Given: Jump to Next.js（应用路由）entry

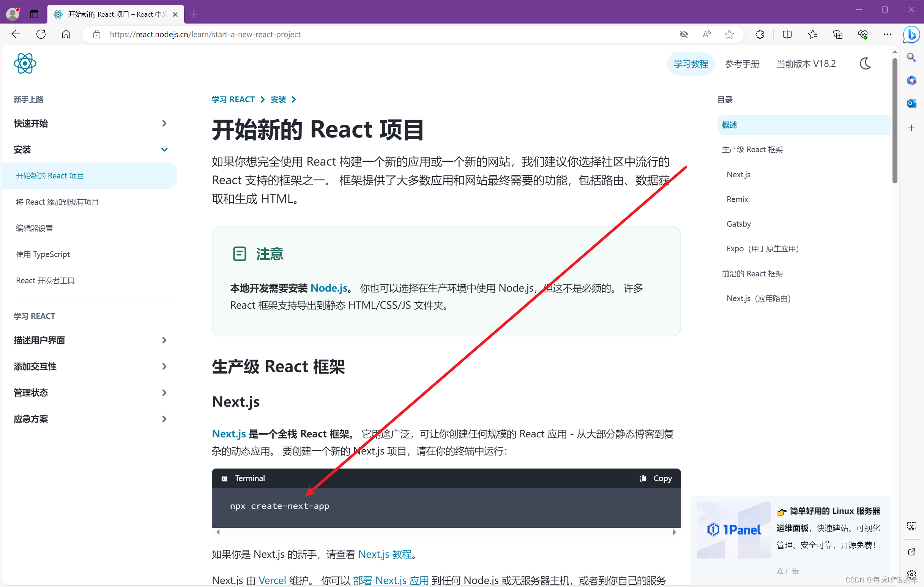Looking at the screenshot, I should click(758, 298).
